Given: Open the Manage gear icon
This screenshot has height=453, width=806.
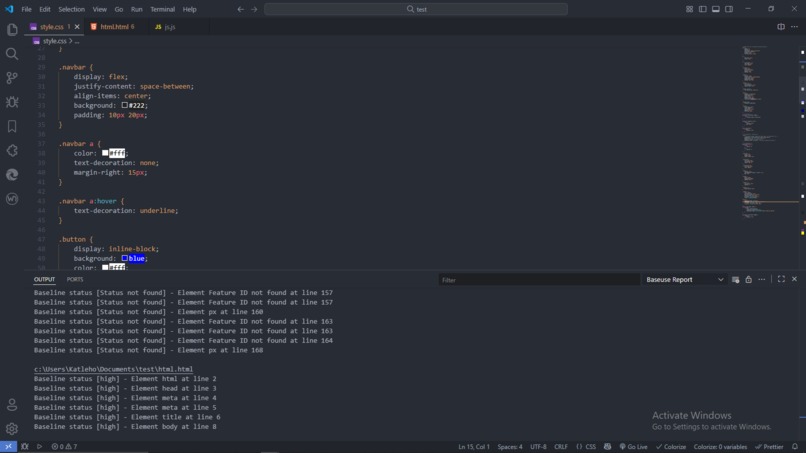Looking at the screenshot, I should 12,428.
